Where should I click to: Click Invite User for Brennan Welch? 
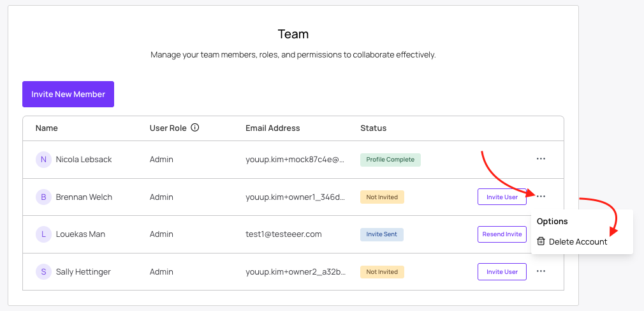(x=502, y=197)
